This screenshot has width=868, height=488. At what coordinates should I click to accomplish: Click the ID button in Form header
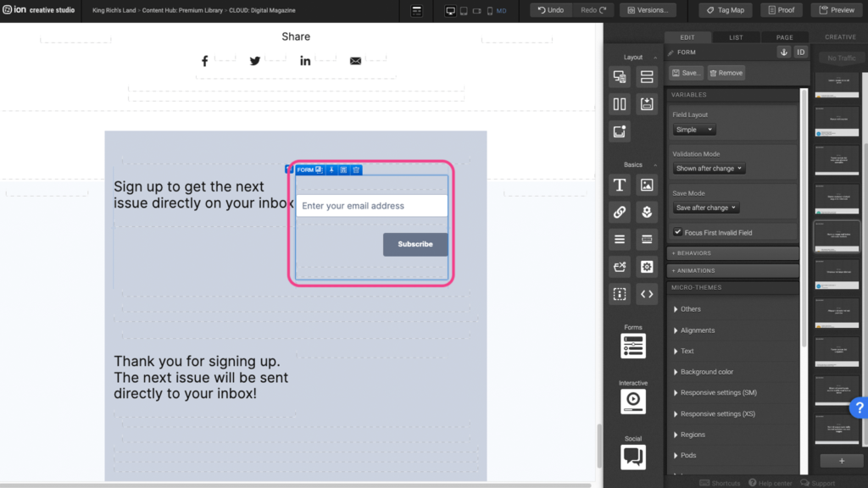coord(800,52)
